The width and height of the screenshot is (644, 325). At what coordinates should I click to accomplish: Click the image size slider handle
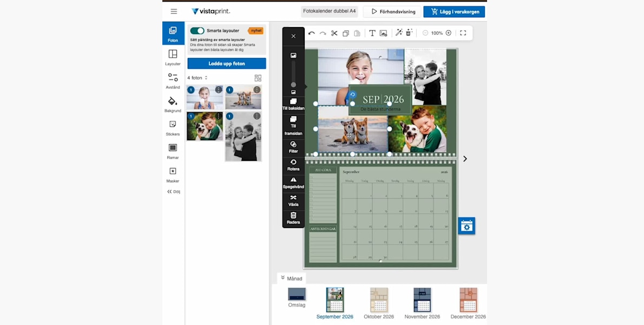point(293,84)
